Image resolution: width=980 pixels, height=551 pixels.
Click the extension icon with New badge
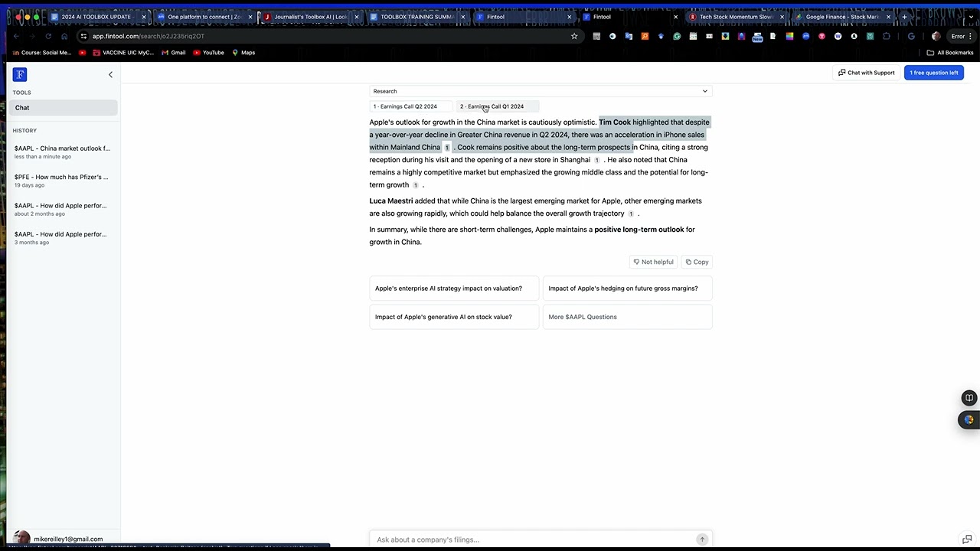pyautogui.click(x=757, y=37)
